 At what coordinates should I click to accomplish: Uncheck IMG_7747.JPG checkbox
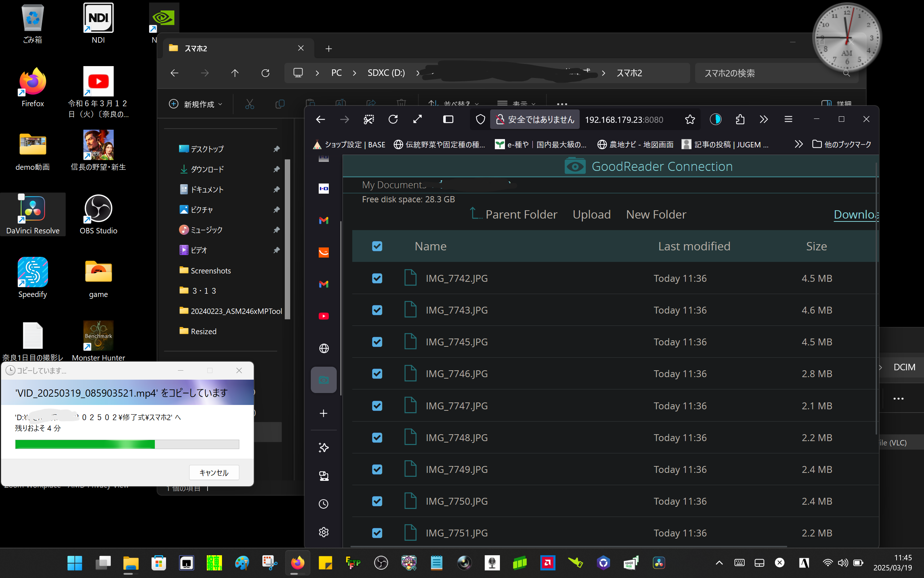point(377,406)
